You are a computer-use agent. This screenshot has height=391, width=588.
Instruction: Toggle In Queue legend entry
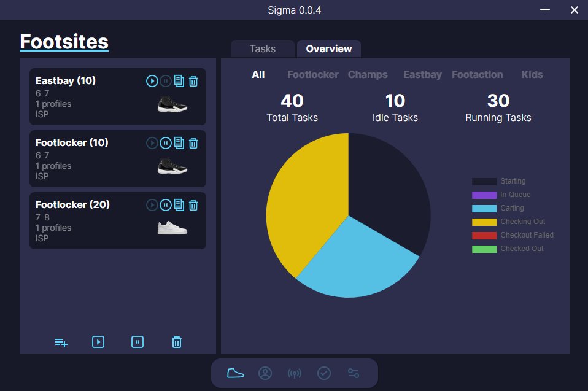pyautogui.click(x=501, y=195)
